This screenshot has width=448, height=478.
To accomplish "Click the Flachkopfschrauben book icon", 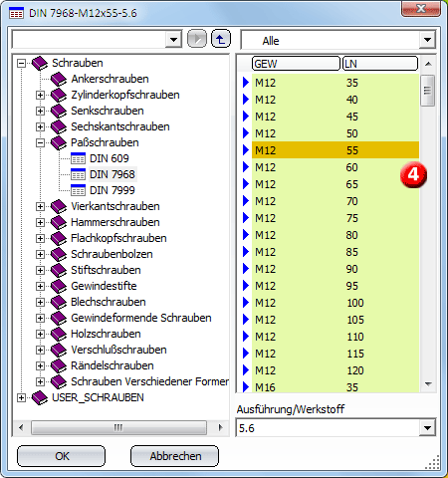I will click(59, 238).
